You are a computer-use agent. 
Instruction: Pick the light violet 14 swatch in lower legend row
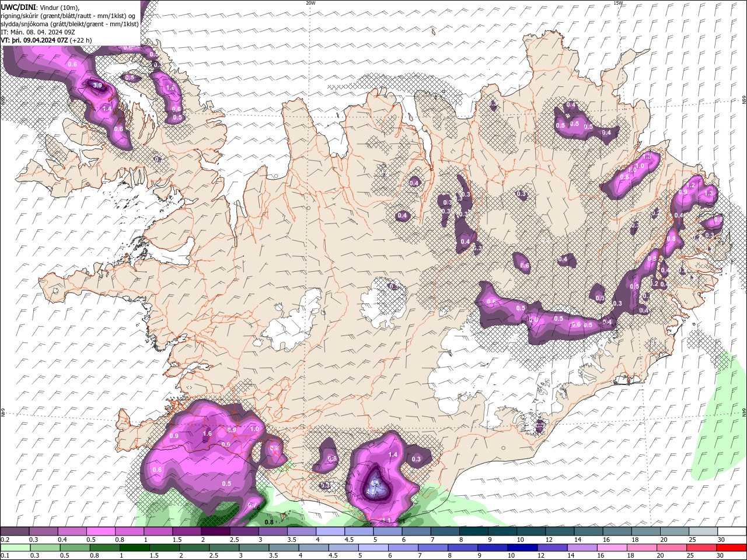point(582,548)
